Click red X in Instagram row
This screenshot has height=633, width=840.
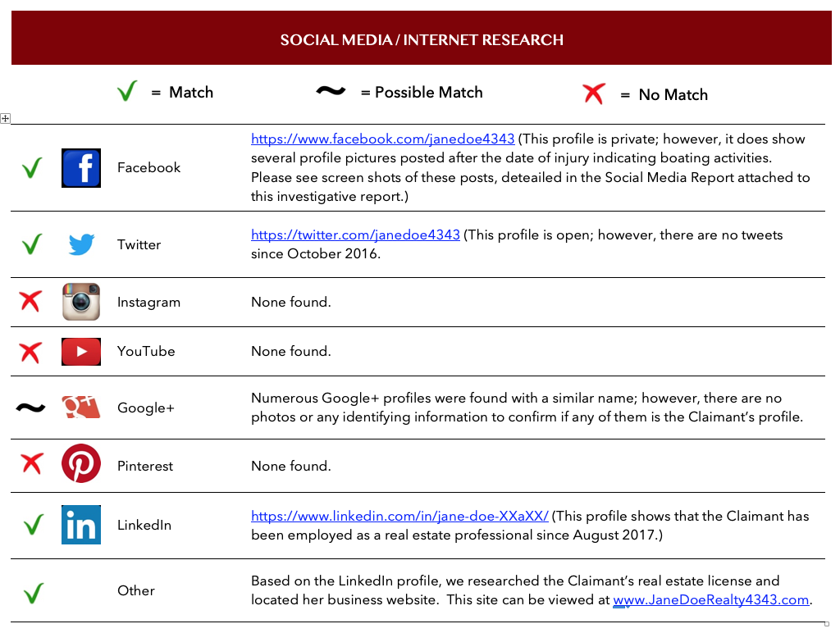[30, 302]
